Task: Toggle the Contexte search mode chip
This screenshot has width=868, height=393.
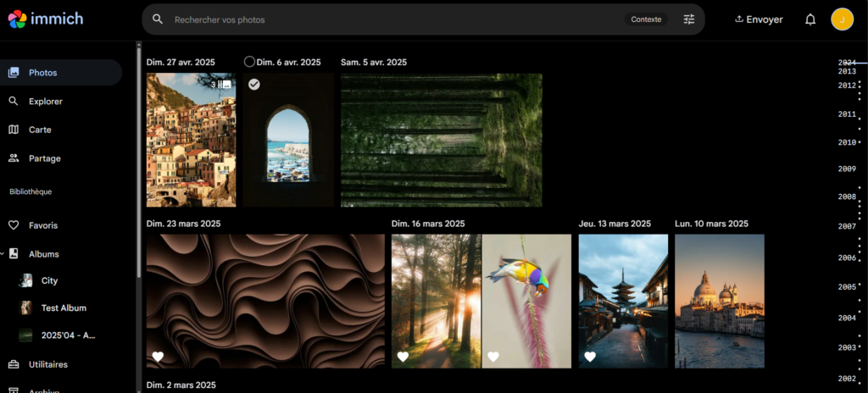Action: click(x=646, y=19)
